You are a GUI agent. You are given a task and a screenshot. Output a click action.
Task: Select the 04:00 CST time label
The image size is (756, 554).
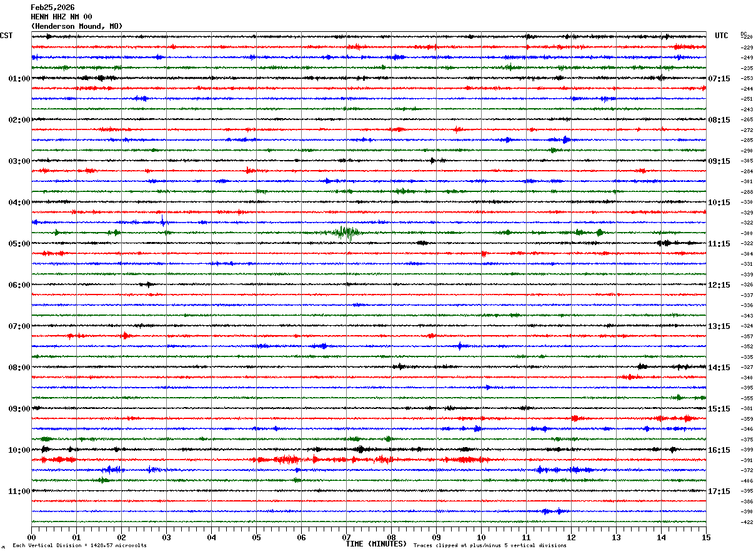point(19,203)
